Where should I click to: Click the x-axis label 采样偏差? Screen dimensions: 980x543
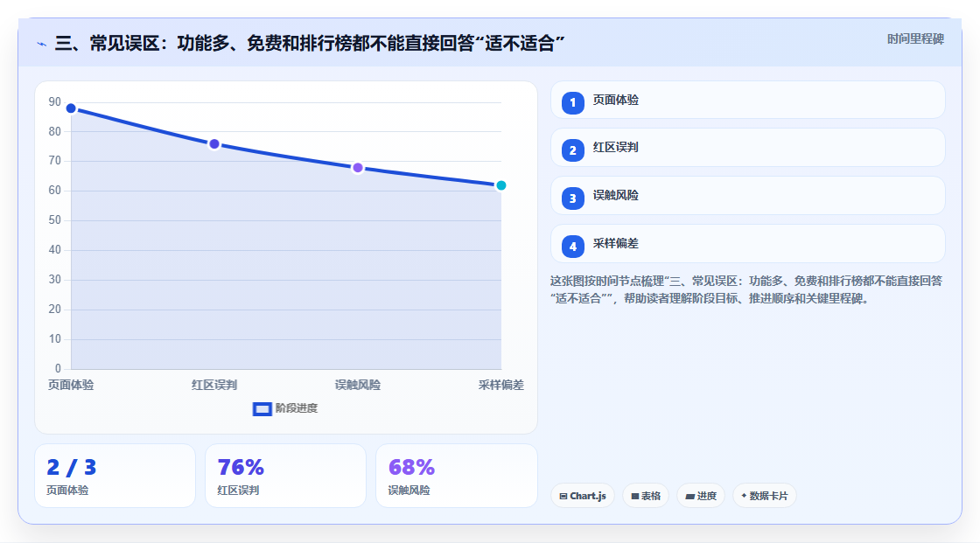[500, 385]
